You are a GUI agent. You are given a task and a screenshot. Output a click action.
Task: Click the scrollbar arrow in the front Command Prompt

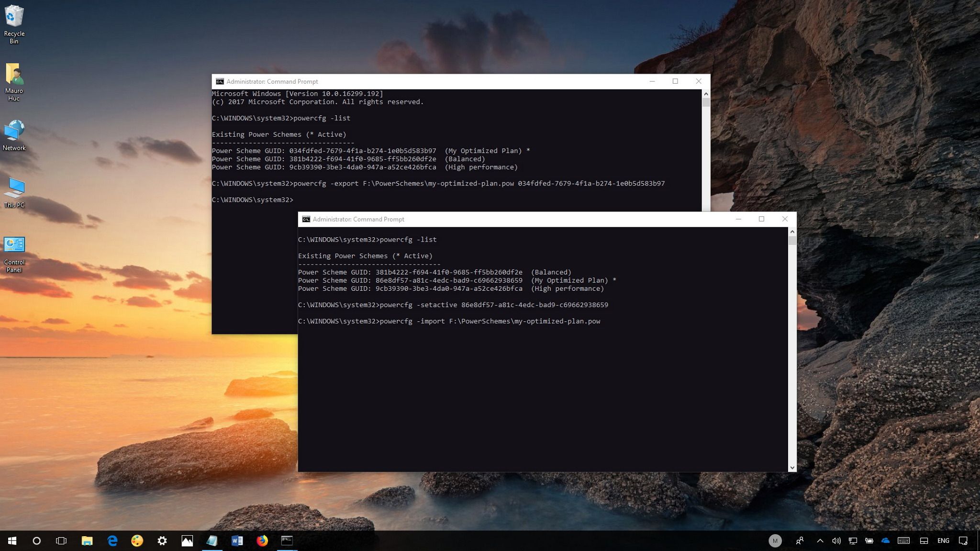coord(792,231)
